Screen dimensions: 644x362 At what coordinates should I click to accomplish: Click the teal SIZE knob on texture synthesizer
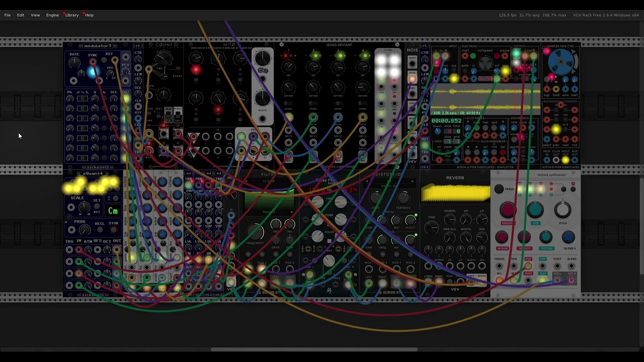(x=535, y=210)
